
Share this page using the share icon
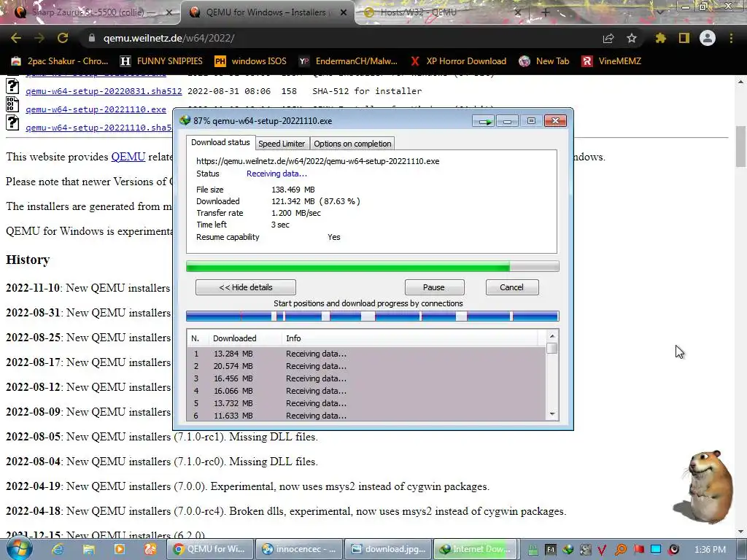[x=608, y=39]
